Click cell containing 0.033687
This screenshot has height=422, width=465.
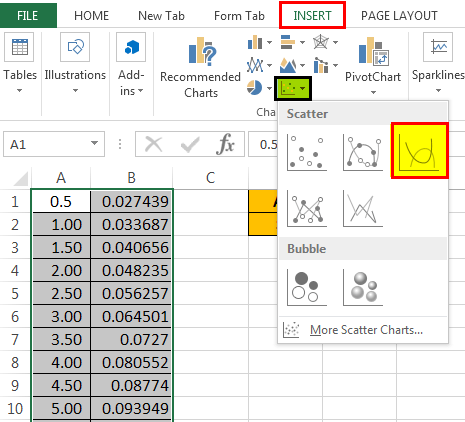tap(131, 225)
